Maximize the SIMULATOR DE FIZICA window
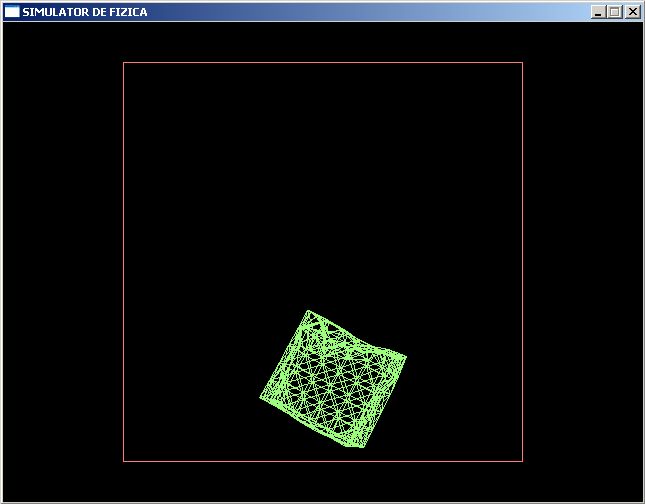The width and height of the screenshot is (645, 504). pyautogui.click(x=615, y=12)
